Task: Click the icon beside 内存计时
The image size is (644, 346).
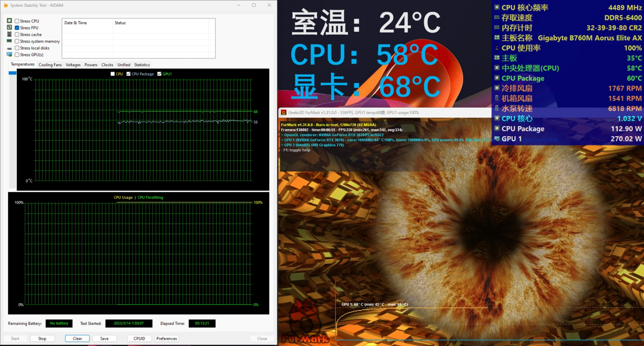Action: pos(497,28)
